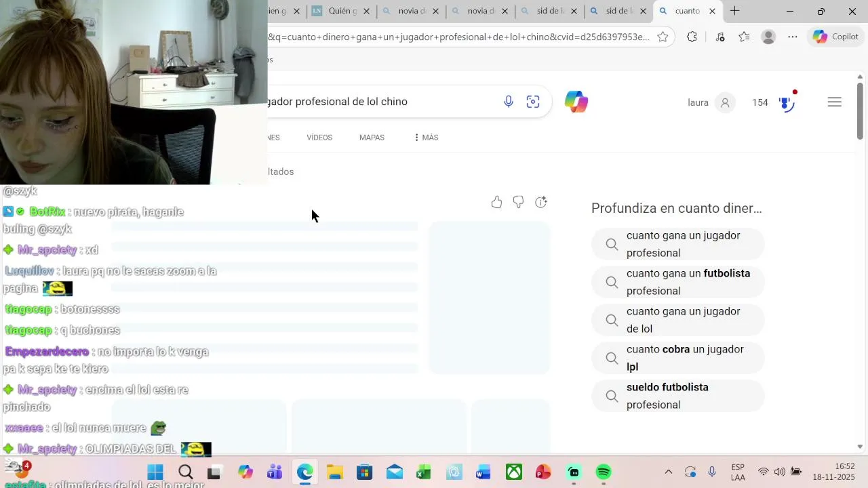Click the page vertical scrollbar thumb
868x488 pixels.
tap(861, 112)
